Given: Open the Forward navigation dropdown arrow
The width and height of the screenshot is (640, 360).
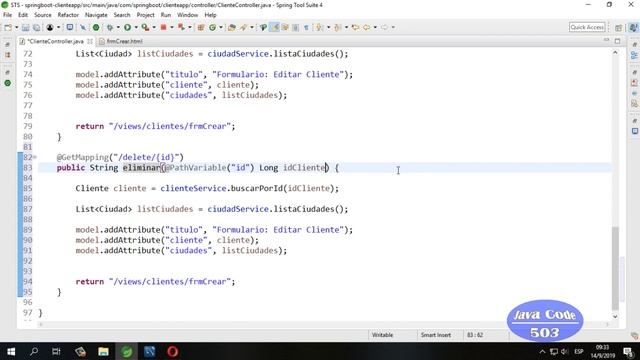Looking at the screenshot, I should (x=393, y=27).
